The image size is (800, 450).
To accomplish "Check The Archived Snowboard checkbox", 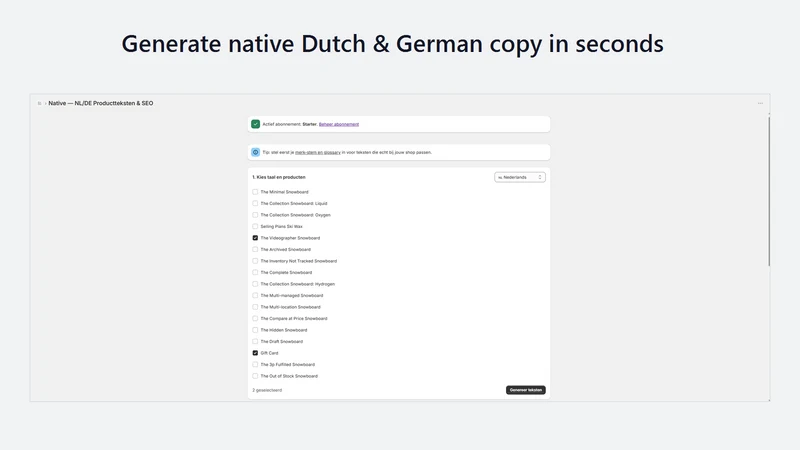I will (x=255, y=249).
